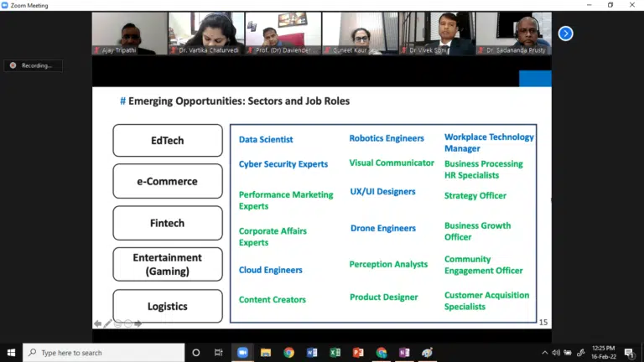
Task: Select Dr. Sadananda Prusty's video thumbnail
Action: [x=513, y=34]
